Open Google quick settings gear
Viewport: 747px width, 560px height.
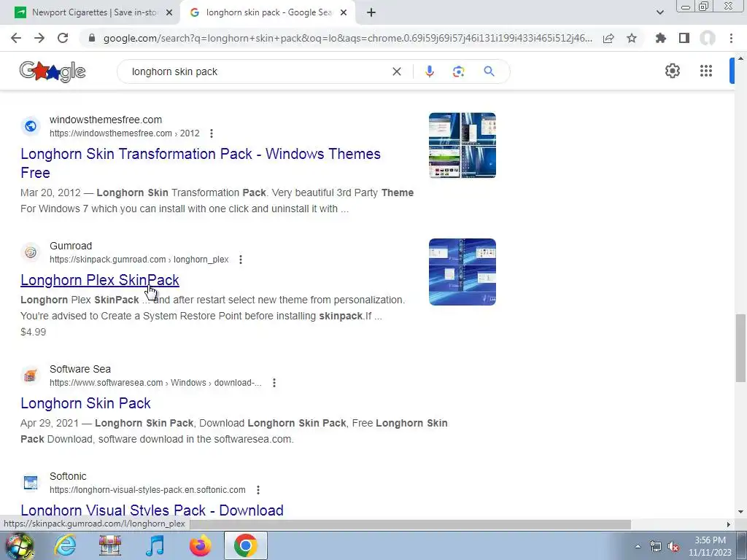(x=672, y=71)
